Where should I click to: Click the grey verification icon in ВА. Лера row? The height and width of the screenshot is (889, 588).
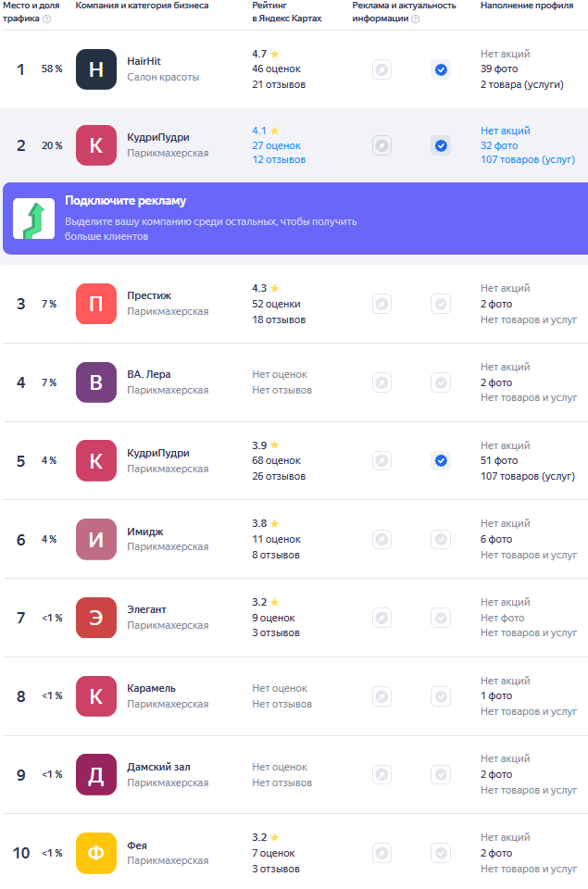(x=441, y=382)
